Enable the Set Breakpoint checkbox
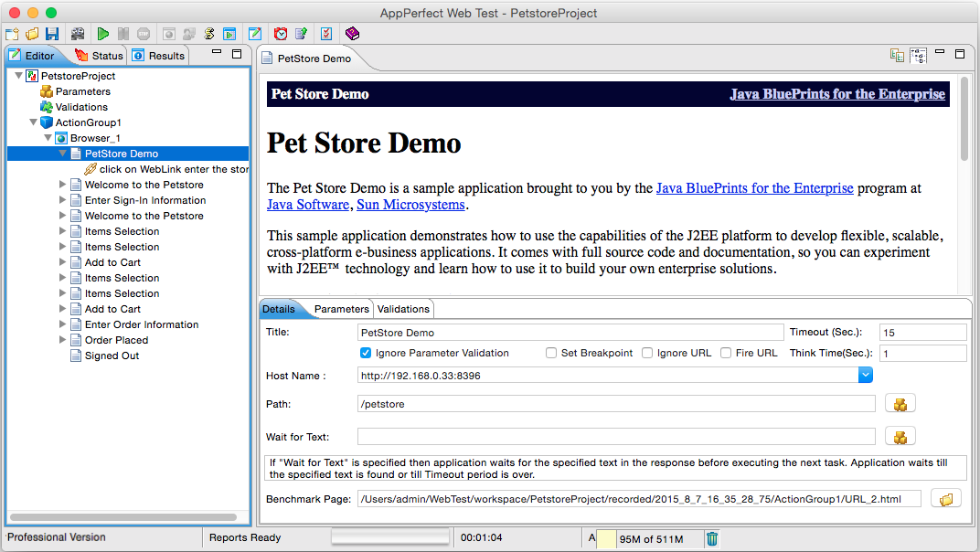980x552 pixels. pyautogui.click(x=550, y=353)
